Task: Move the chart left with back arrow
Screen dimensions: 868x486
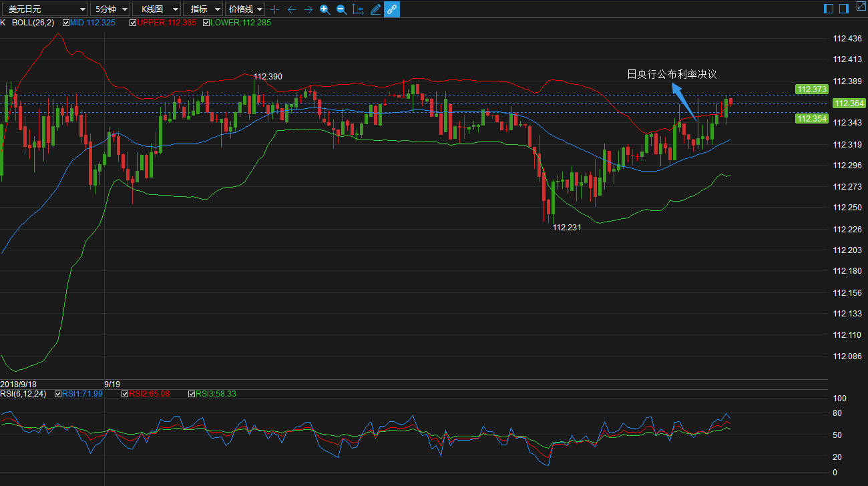Action: pyautogui.click(x=291, y=9)
